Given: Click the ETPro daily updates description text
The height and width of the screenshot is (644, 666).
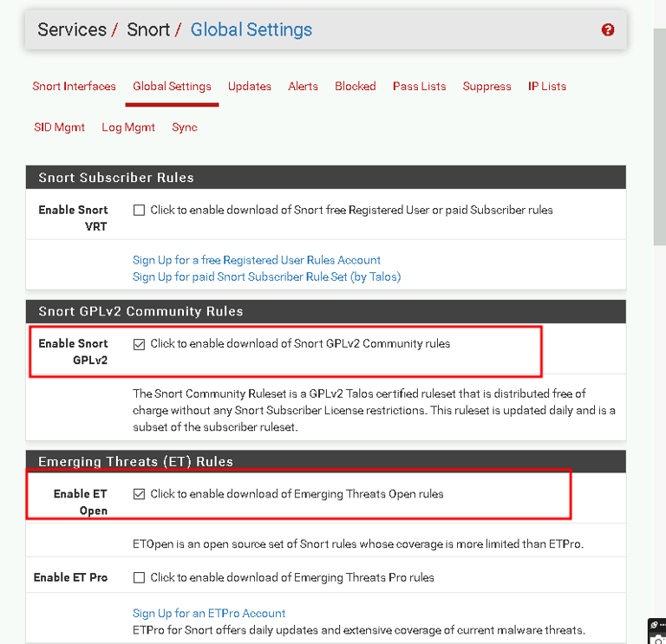Looking at the screenshot, I should pos(359,630).
